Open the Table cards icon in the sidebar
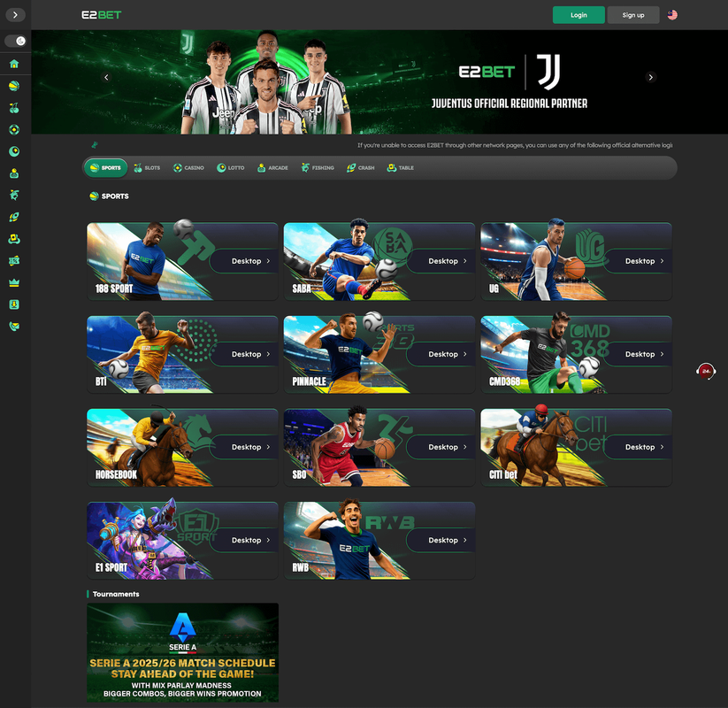 point(14,239)
